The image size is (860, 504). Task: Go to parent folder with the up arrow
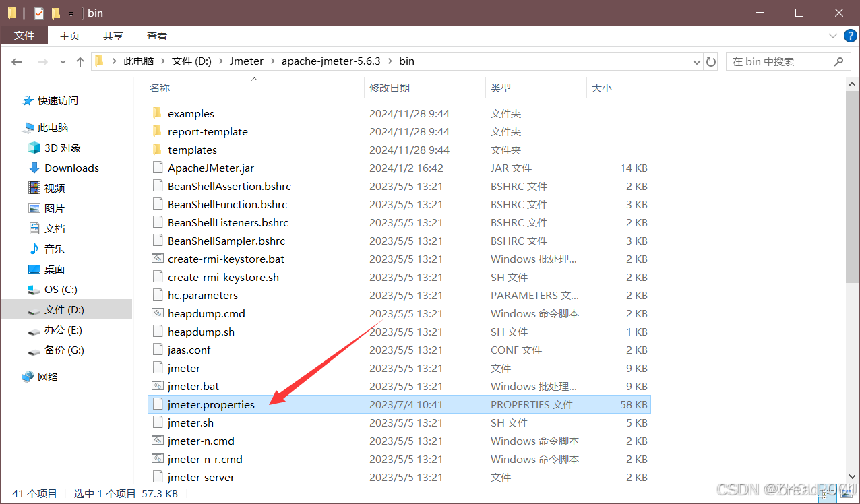80,61
